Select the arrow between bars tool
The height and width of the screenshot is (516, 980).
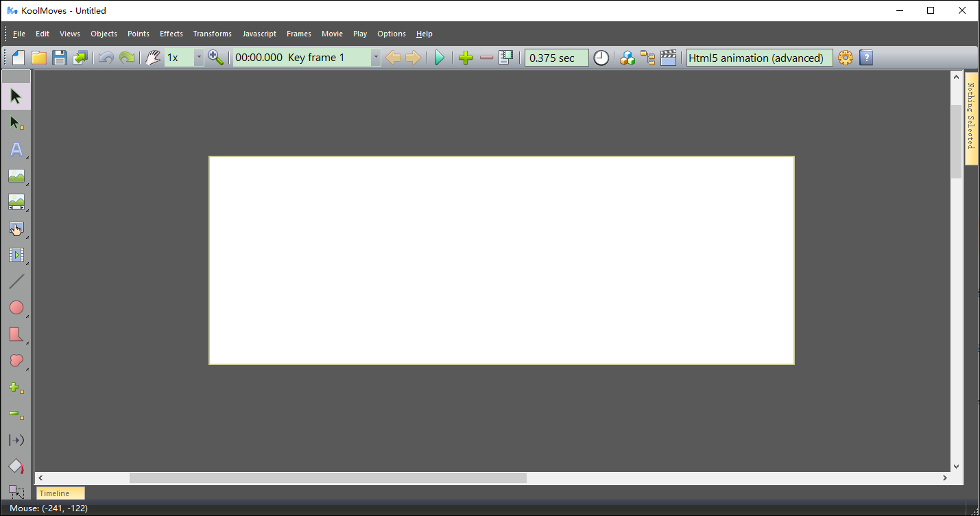tap(16, 440)
